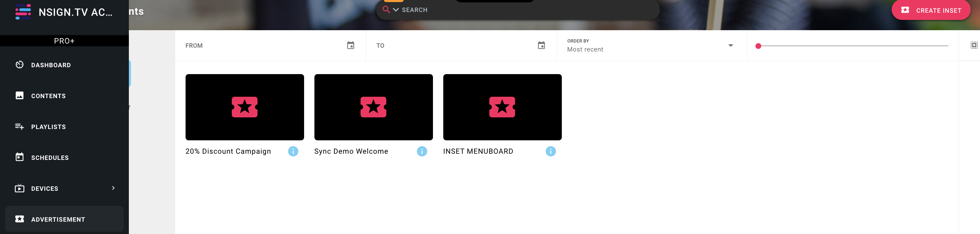Expand search options chevron

[396, 10]
